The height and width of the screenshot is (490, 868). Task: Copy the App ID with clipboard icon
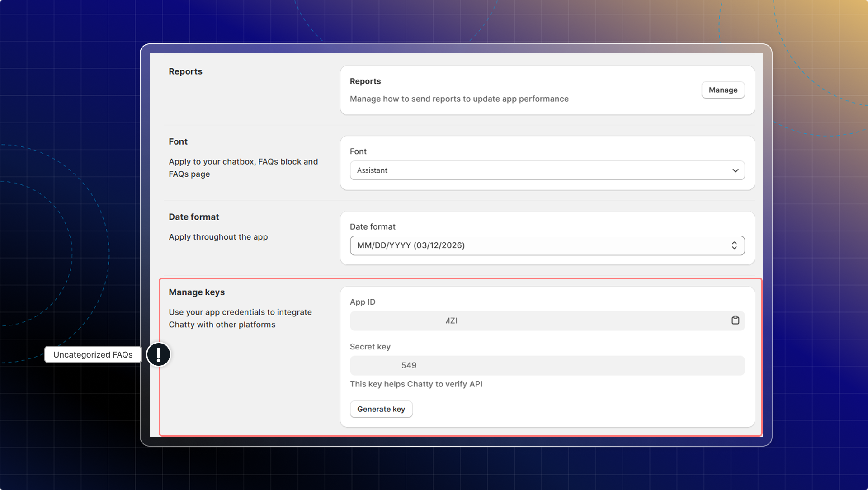click(x=735, y=320)
